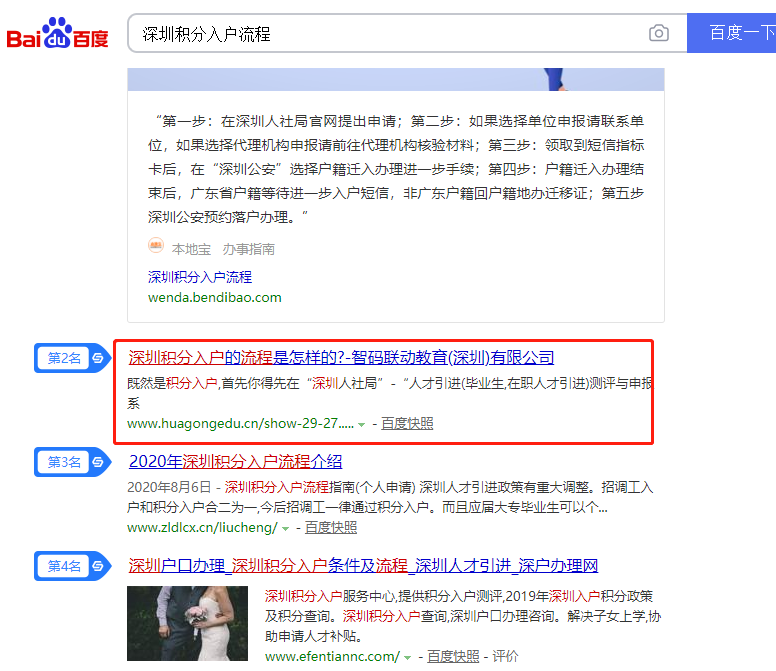The height and width of the screenshot is (671, 776).
Task: Expand arrow next to efentiannc.com URL
Action: tap(407, 658)
